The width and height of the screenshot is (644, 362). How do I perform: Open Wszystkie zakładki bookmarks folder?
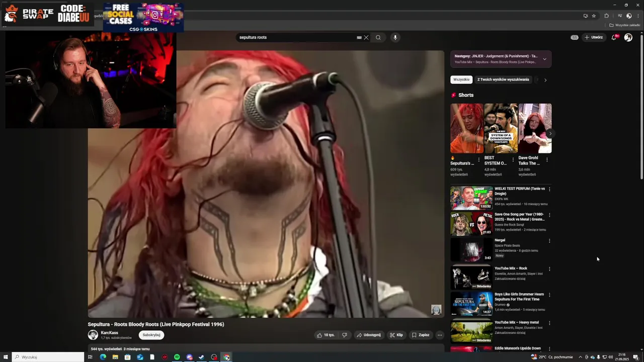click(x=624, y=25)
